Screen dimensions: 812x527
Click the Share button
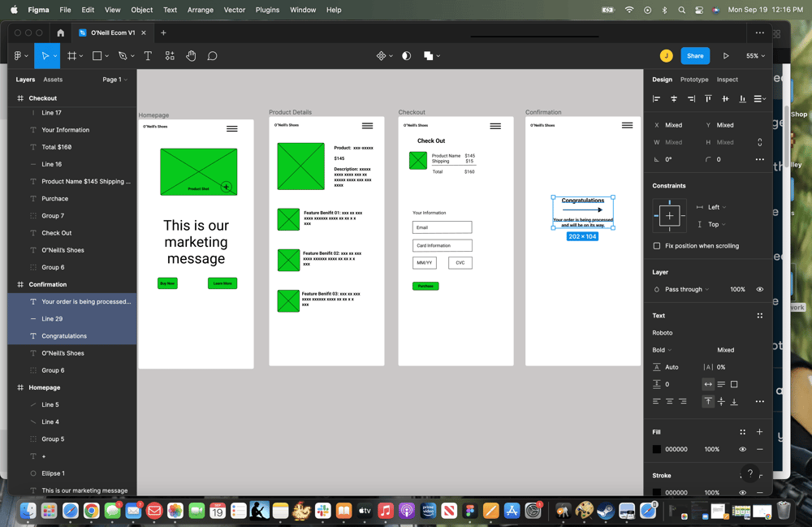click(695, 55)
